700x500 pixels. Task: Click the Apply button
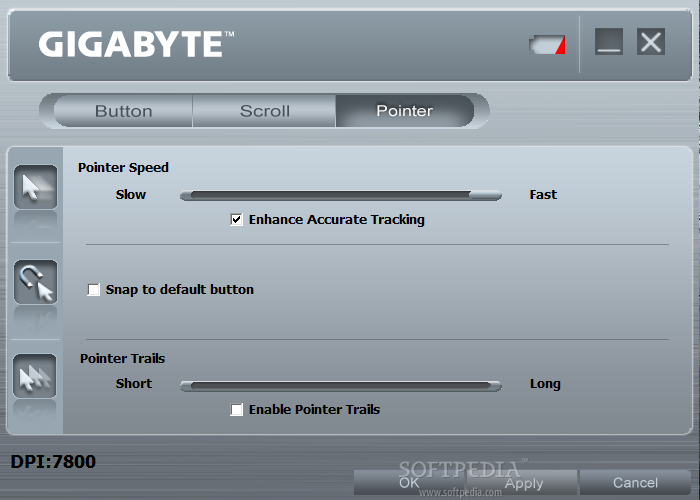523,483
